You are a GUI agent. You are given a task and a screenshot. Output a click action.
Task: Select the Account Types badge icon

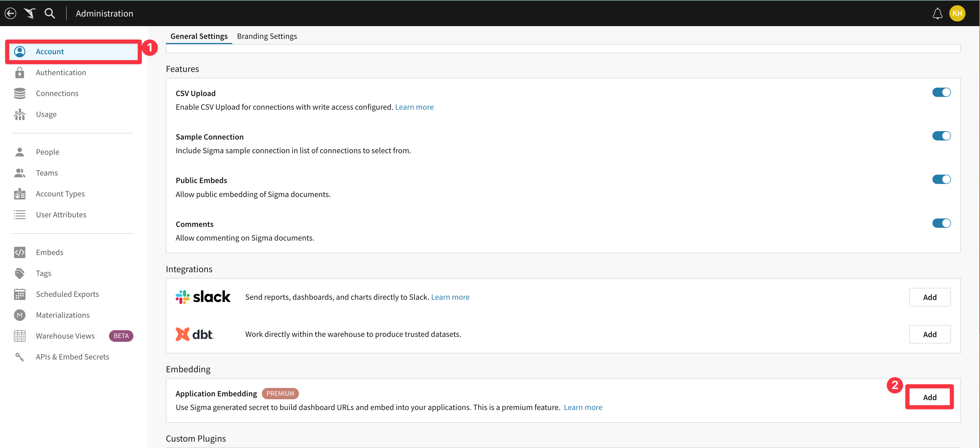tap(19, 193)
